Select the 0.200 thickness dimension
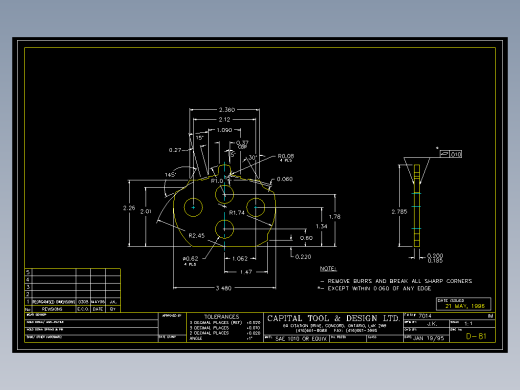 pyautogui.click(x=435, y=256)
